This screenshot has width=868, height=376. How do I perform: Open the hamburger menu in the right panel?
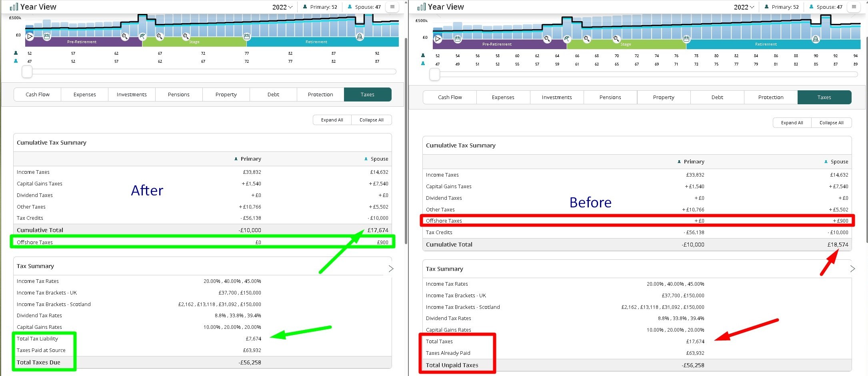(x=854, y=7)
